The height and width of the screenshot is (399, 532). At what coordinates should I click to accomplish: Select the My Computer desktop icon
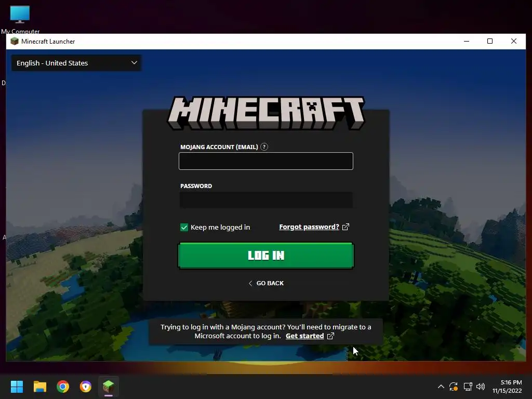tap(20, 20)
